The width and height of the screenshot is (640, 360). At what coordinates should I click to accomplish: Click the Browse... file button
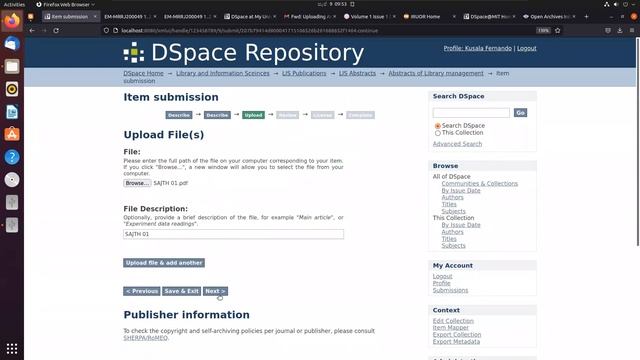[137, 183]
